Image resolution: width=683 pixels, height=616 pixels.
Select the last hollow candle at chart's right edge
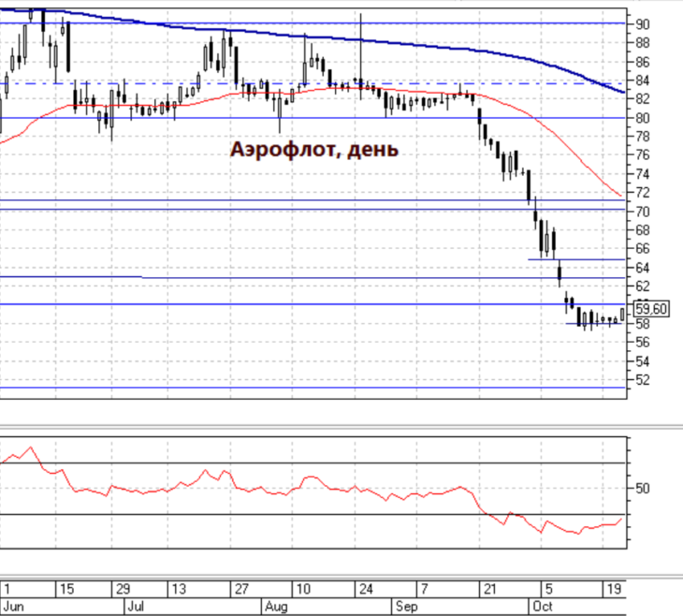[623, 314]
